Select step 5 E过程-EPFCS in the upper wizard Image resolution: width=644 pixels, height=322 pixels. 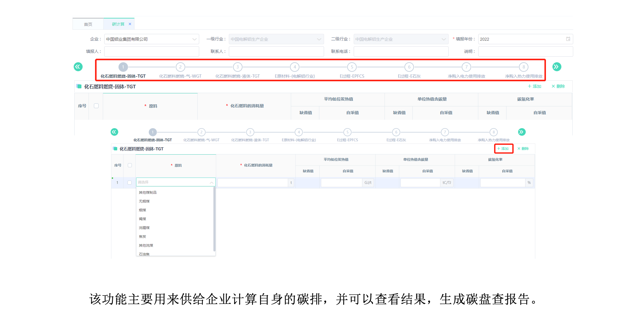pos(352,67)
